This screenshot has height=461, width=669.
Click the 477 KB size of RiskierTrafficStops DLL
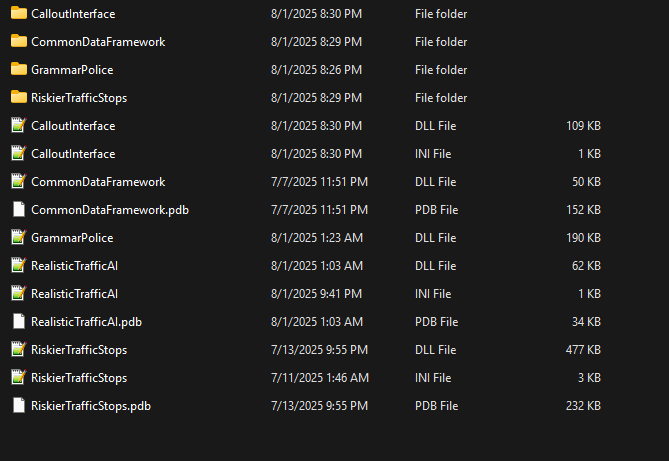tap(583, 350)
